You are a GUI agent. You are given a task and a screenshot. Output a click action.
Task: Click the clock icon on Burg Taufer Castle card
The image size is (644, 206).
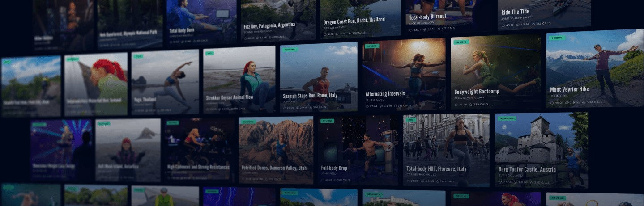coord(501,182)
